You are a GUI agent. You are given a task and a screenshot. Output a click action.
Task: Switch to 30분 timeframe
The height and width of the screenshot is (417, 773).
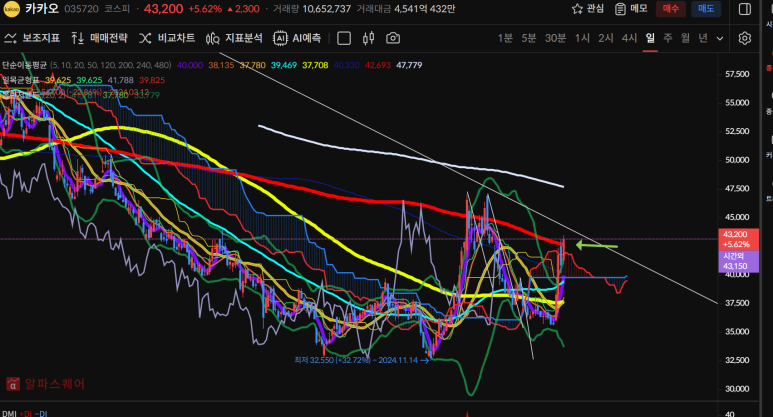(x=556, y=38)
